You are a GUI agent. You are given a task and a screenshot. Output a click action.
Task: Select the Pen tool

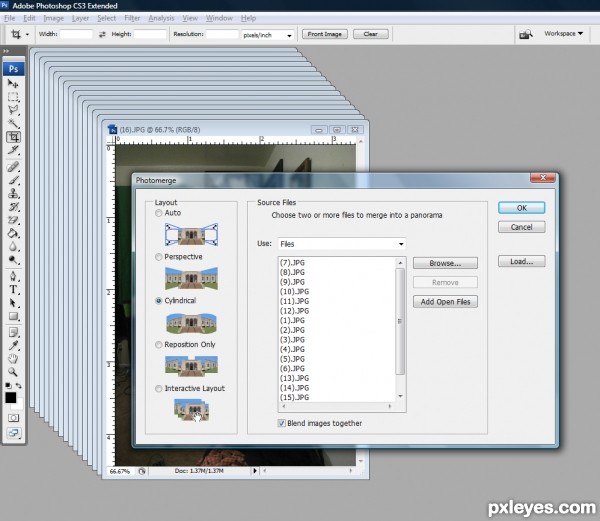point(13,276)
